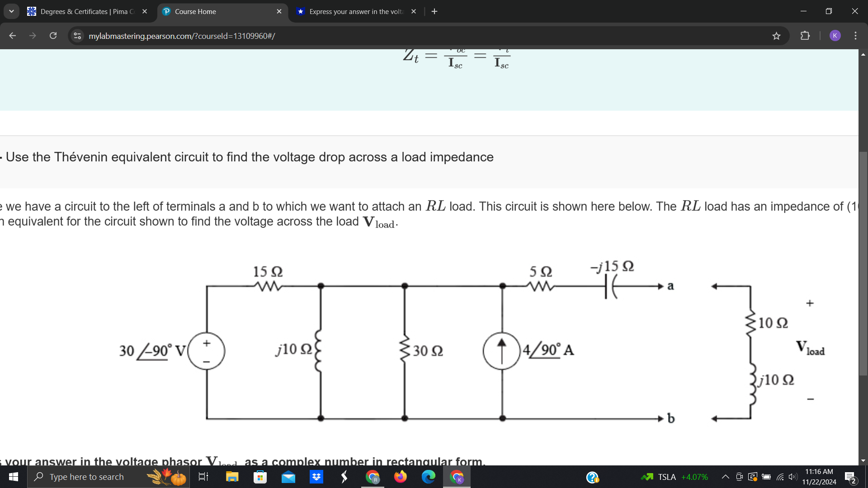Open the Get Help question icon
This screenshot has width=868, height=488.
click(593, 477)
